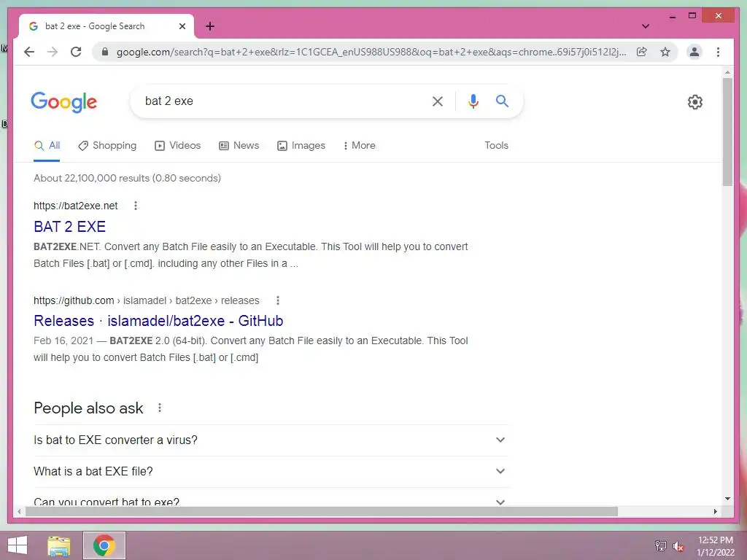Viewport: 747px width, 560px height.
Task: Expand 'What is a bat EXE file?'
Action: click(x=271, y=472)
